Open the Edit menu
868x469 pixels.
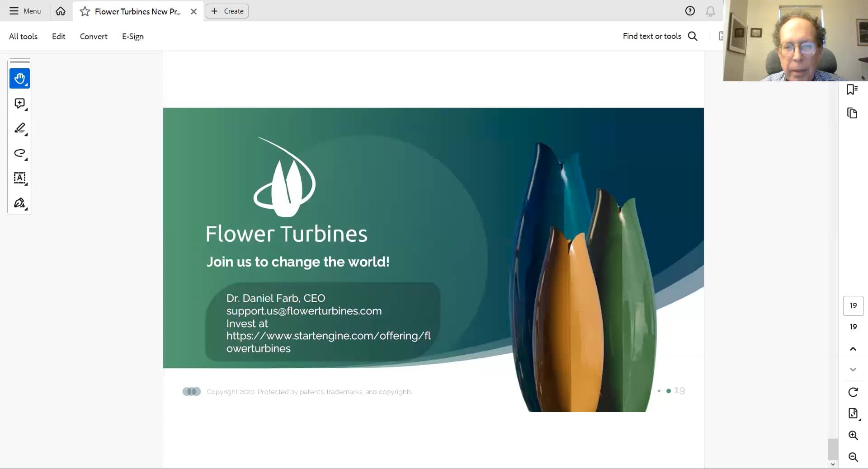58,36
